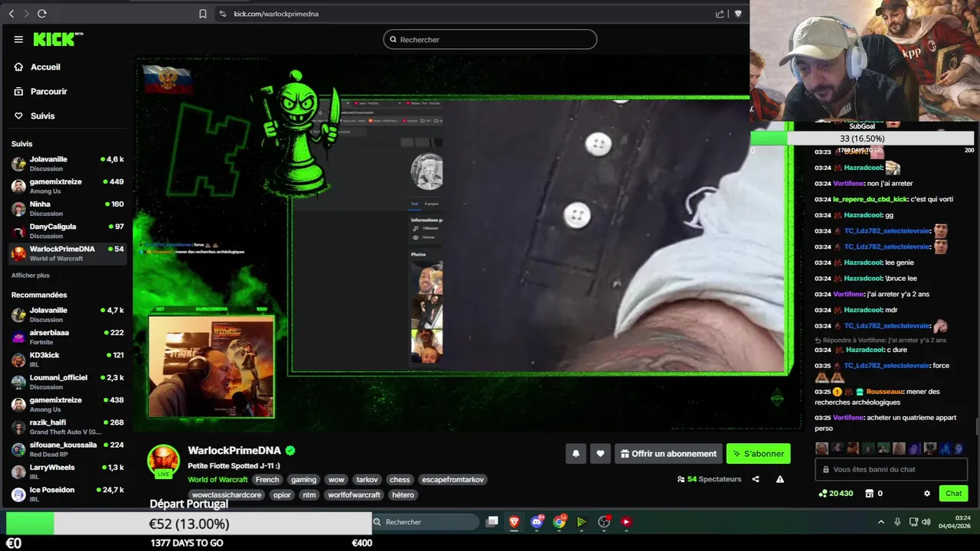Click the €52 (13.00%) donation progress bar
Viewport: 980px width, 551px height.
pos(188,524)
